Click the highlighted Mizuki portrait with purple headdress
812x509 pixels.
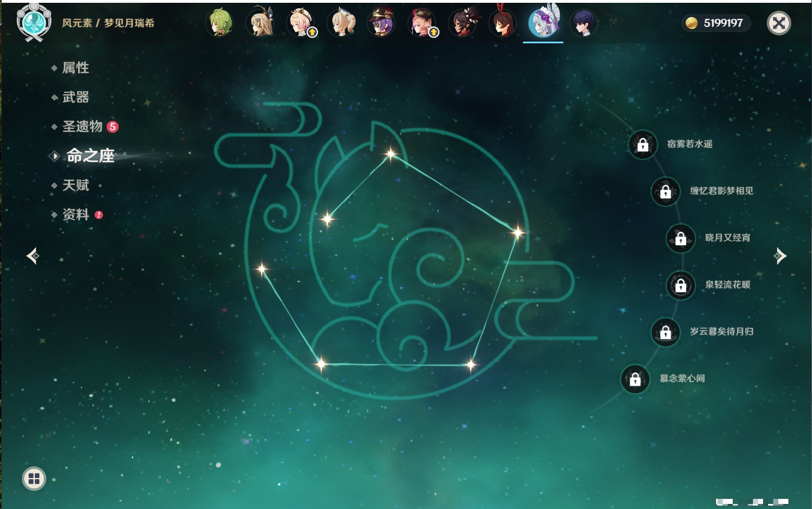(543, 22)
